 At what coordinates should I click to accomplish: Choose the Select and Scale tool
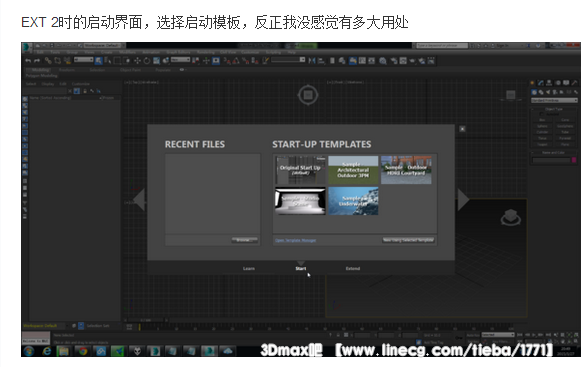(156, 60)
